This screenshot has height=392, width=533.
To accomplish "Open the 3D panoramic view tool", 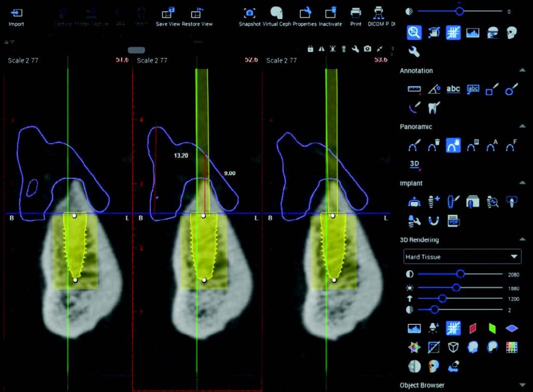I will [x=413, y=163].
